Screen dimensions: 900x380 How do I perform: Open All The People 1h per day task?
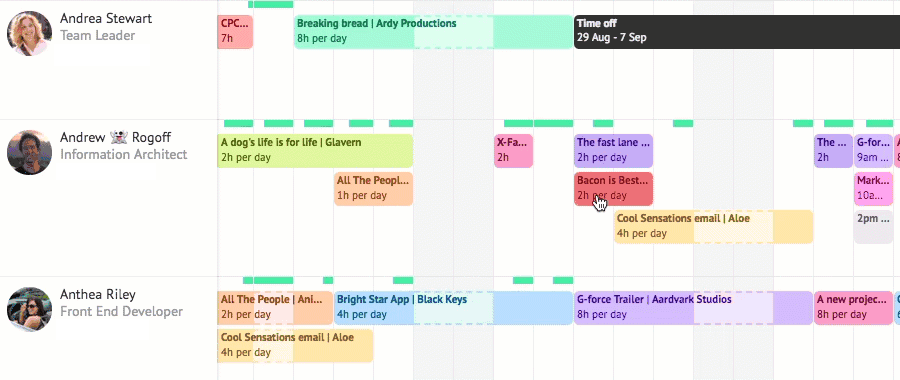(x=374, y=188)
